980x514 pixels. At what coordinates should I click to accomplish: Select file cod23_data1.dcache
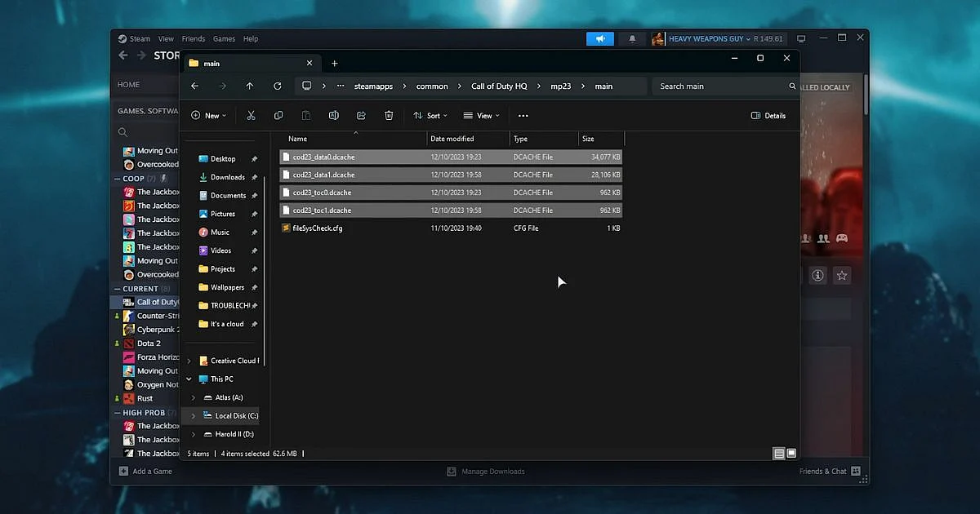[x=451, y=175]
